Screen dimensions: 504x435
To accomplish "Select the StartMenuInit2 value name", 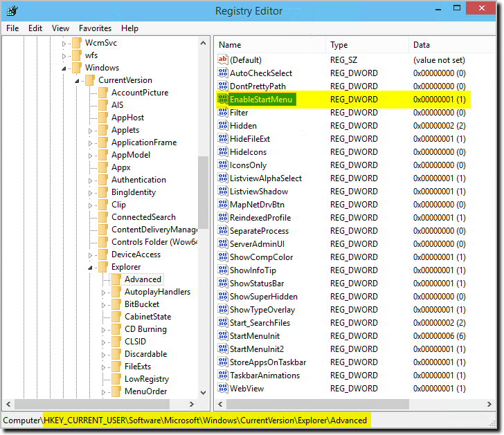I will tap(257, 349).
